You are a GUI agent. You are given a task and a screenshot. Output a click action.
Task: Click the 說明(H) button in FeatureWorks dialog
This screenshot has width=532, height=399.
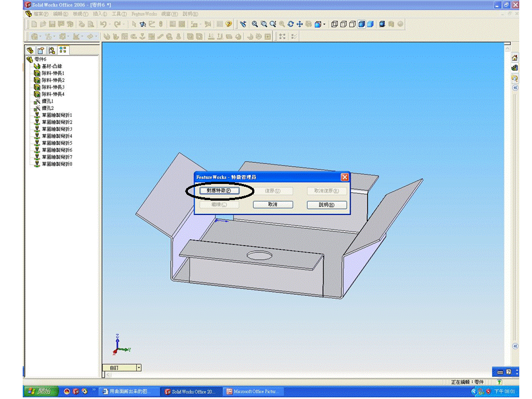[x=327, y=204]
